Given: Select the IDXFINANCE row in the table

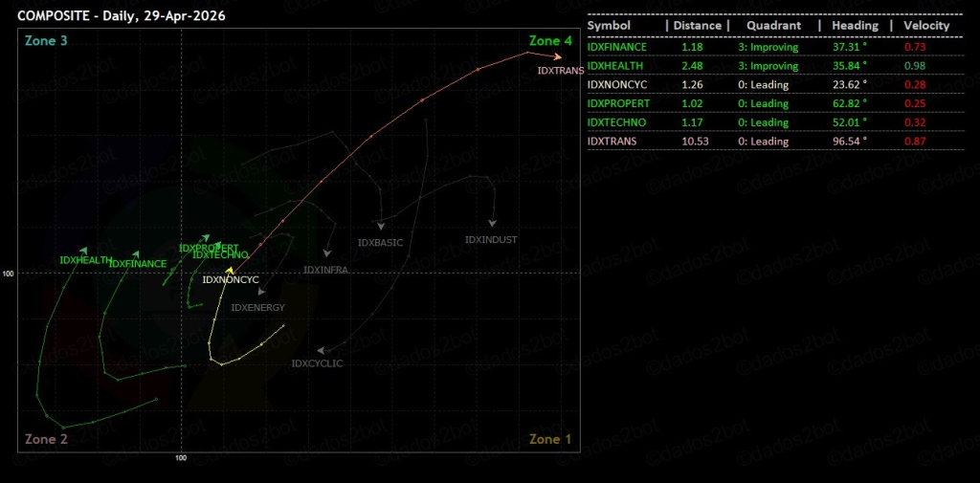Looking at the screenshot, I should coord(617,47).
